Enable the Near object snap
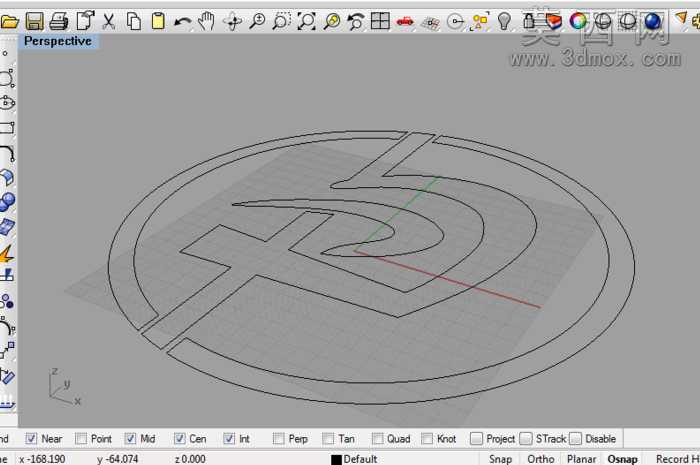 click(31, 439)
